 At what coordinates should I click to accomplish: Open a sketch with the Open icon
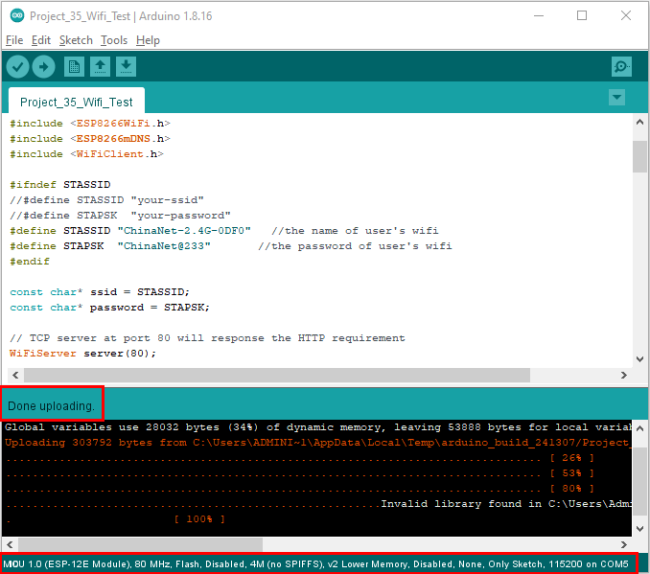(x=100, y=67)
